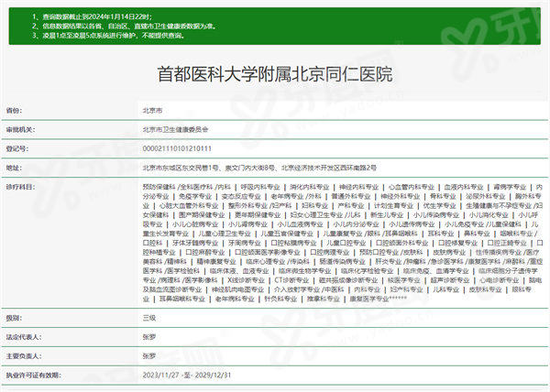The image size is (550, 392).
Task: Click 小儿心脏病专业 in the specialty list
Action: [195, 224]
